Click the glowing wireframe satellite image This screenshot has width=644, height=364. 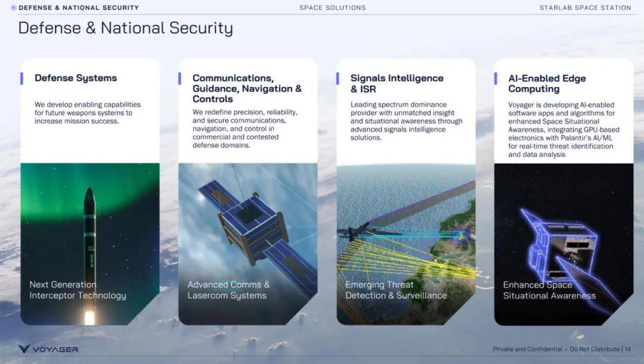click(564, 244)
